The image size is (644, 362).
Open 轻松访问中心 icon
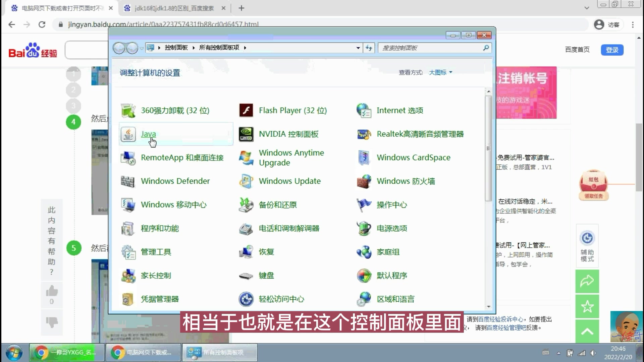click(246, 299)
